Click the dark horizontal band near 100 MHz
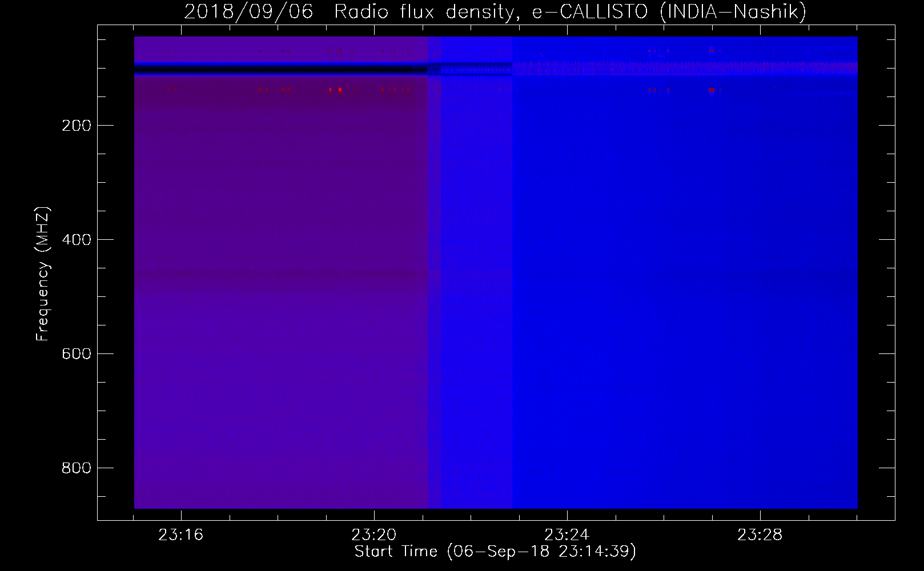Screen dimensions: 924x571 (280, 69)
